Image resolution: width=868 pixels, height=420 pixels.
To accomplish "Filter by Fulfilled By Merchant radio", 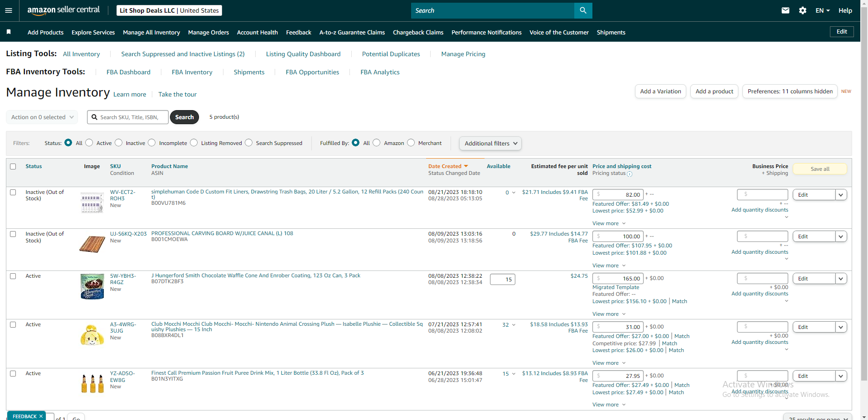I will pos(411,143).
